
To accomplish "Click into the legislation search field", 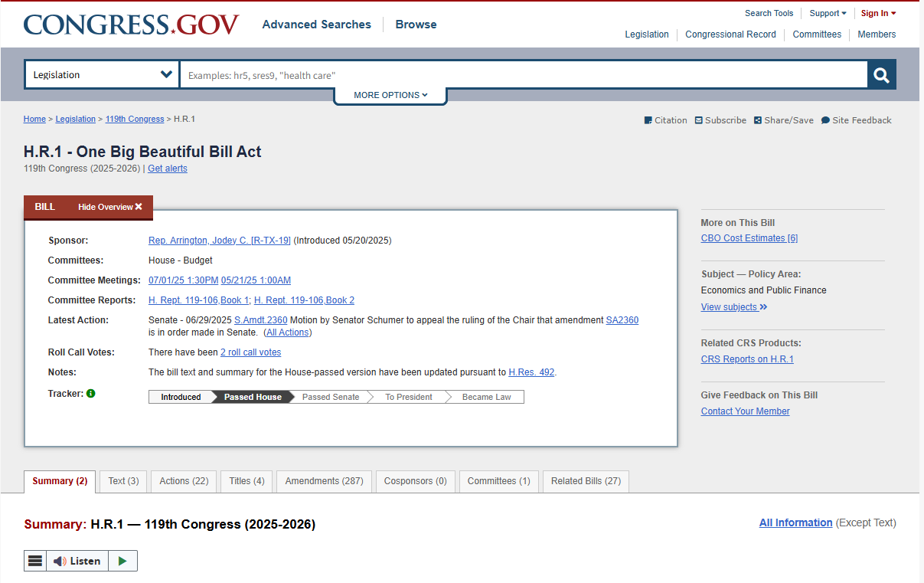I will coord(524,75).
